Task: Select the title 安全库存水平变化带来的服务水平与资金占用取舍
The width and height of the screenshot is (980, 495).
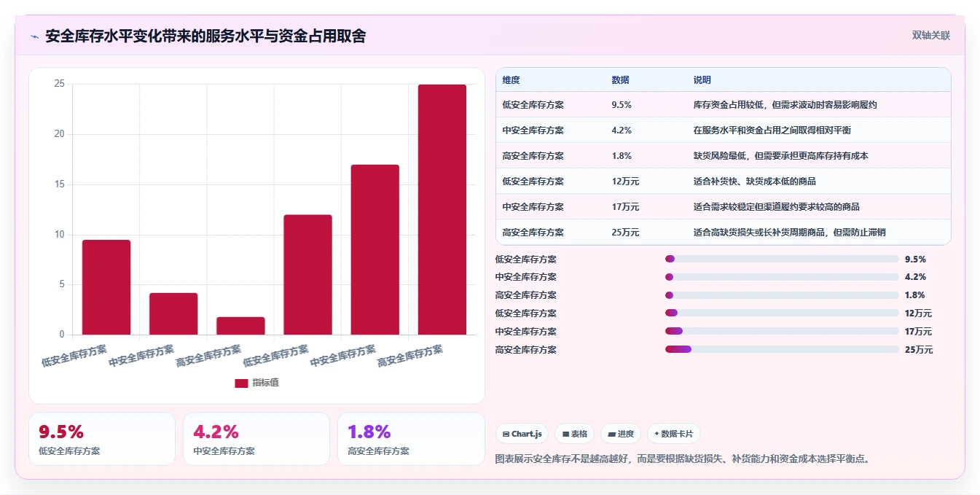Action: click(205, 36)
